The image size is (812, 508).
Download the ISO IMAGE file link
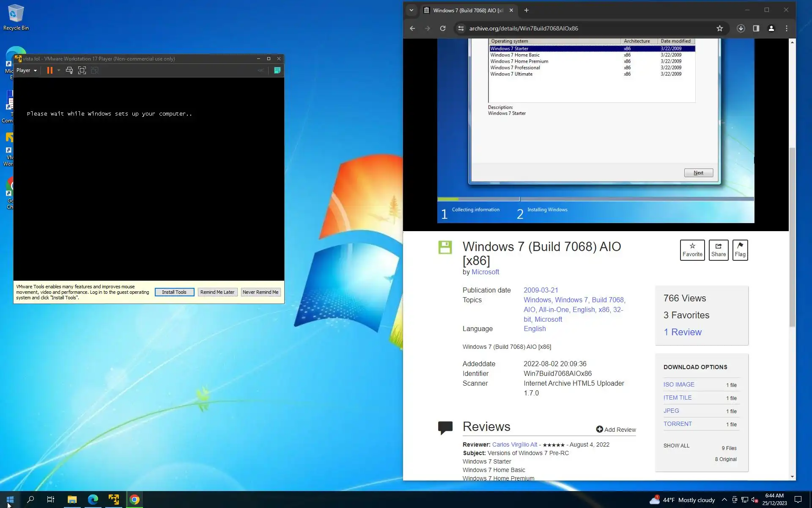coord(678,384)
